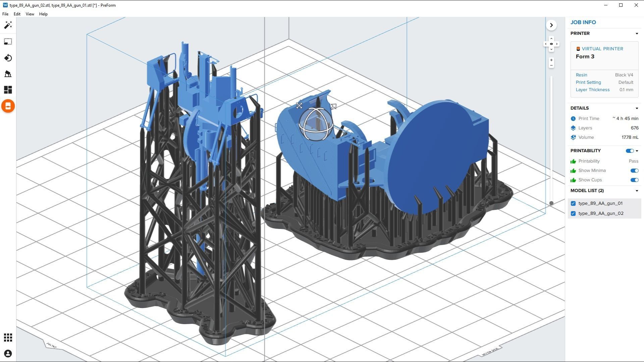The height and width of the screenshot is (362, 644).
Task: Open the app grid at bottom left
Action: 8,338
